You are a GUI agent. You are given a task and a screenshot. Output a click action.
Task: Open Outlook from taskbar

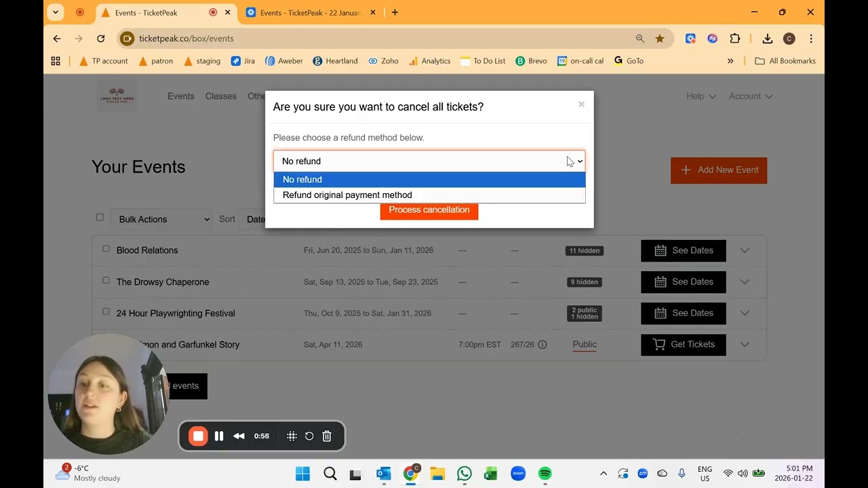pyautogui.click(x=384, y=474)
